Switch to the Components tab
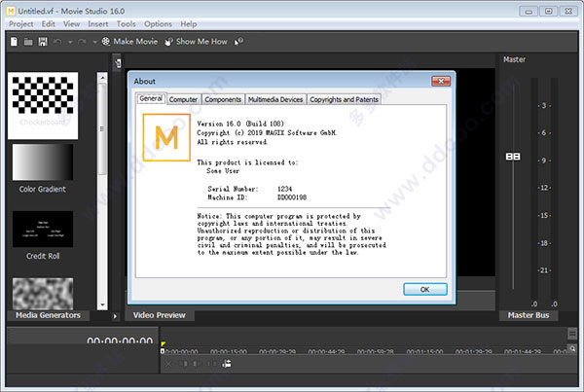The width and height of the screenshot is (584, 392). point(223,99)
